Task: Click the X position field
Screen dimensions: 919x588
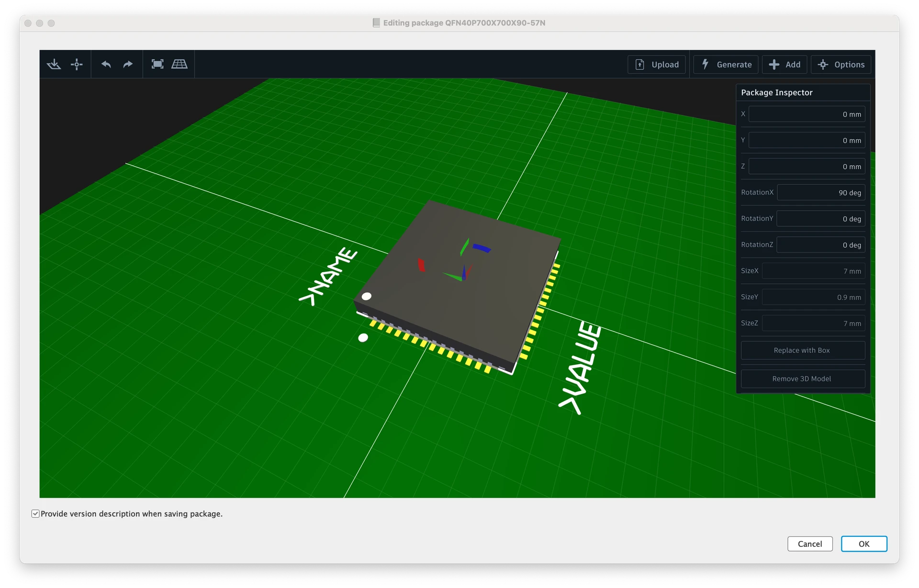Action: point(807,114)
